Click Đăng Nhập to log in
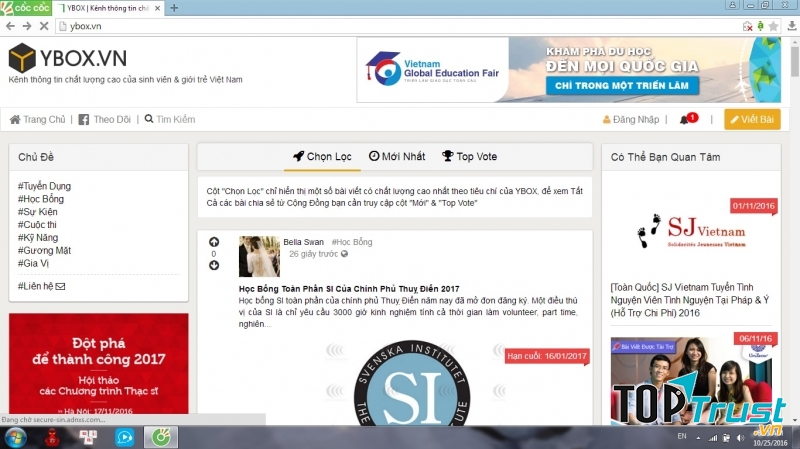 click(x=631, y=119)
